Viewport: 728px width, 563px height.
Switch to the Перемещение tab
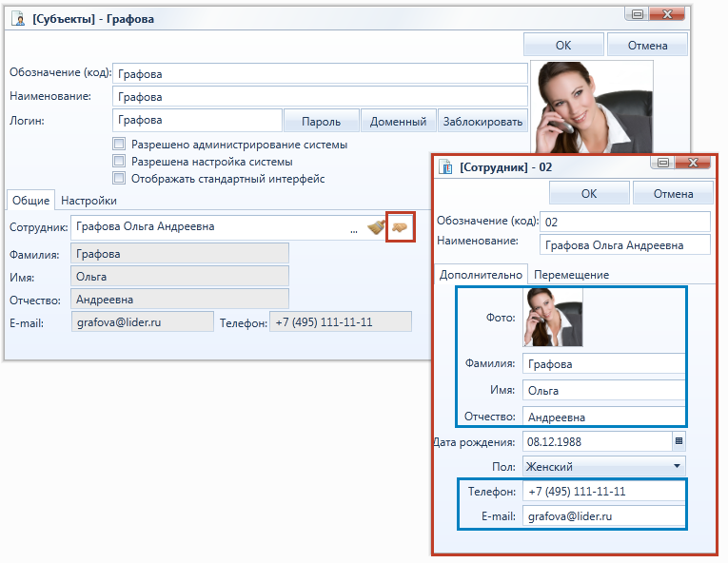pos(571,274)
